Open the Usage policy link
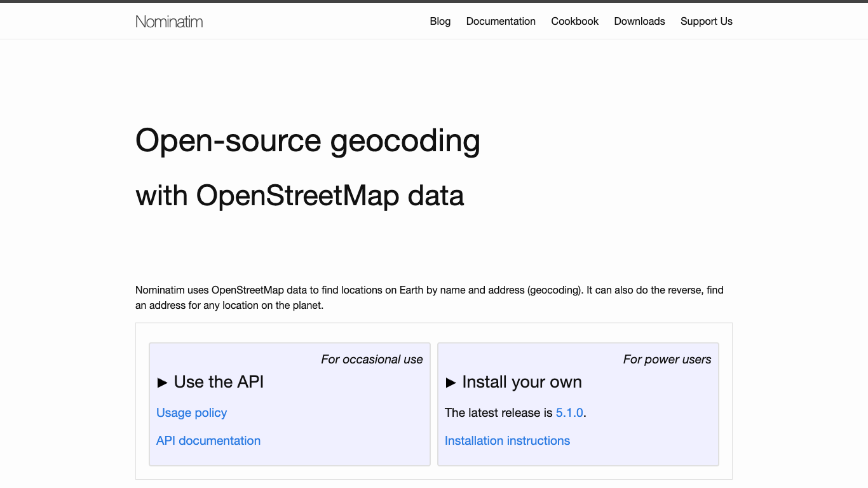868x488 pixels. [x=192, y=412]
